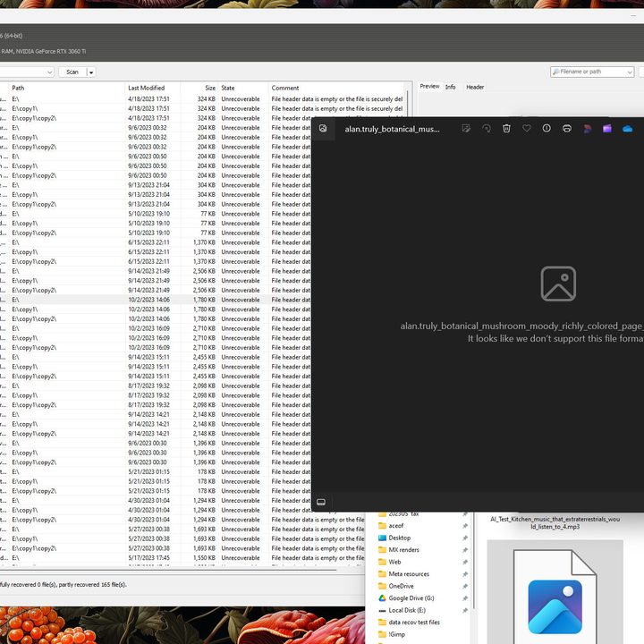Click 2,710 KB in the E:\copy1\ row
The height and width of the screenshot is (644, 644).
(x=204, y=338)
